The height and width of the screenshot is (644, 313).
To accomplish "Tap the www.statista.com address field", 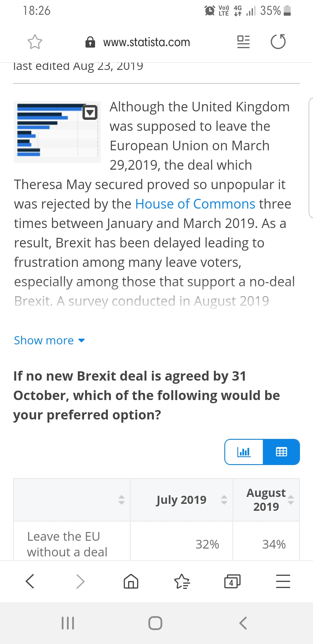I will click(147, 42).
